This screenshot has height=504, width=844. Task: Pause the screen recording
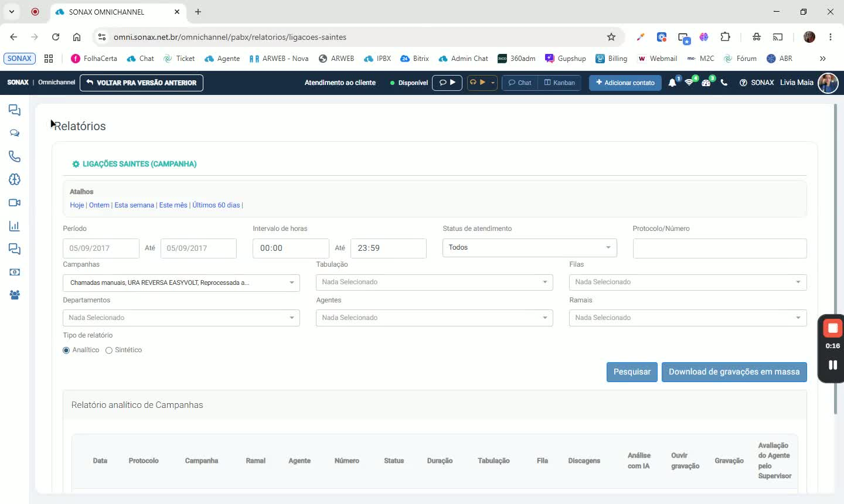(832, 365)
